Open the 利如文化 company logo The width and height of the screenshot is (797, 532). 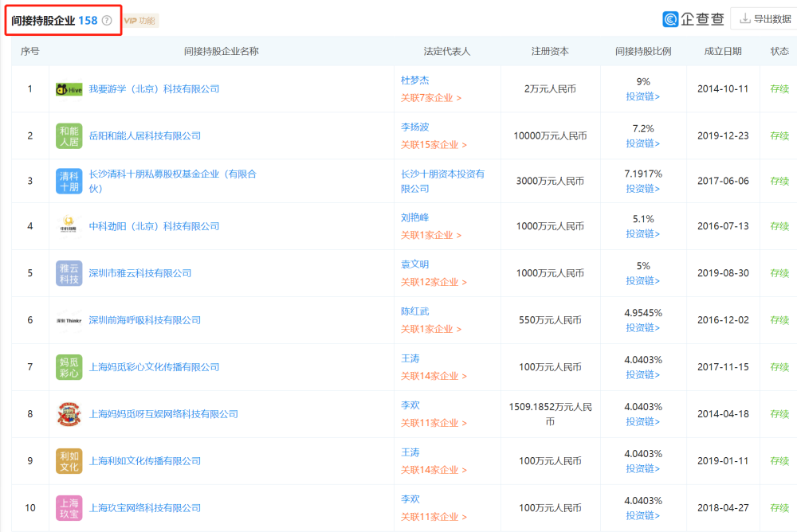(69, 461)
